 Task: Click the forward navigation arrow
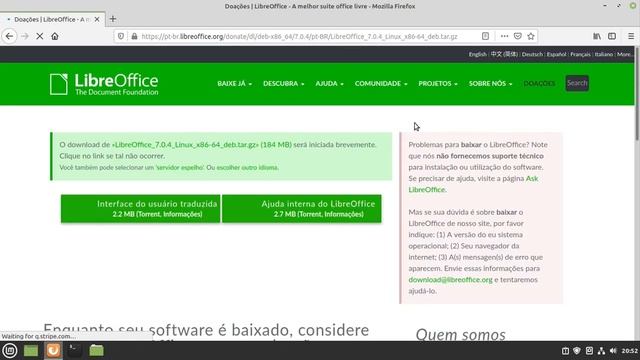25,36
